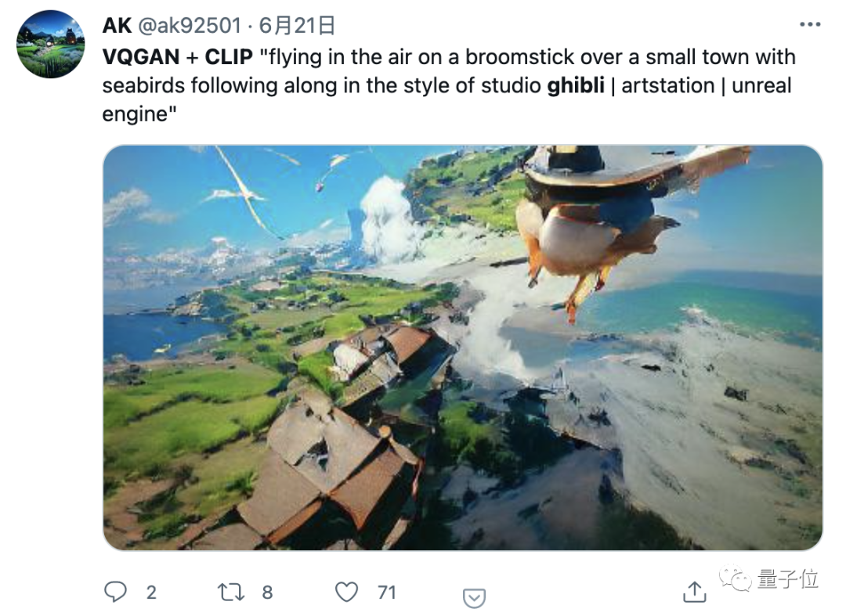Viewport: 846px width, 616px height.
Task: Click the like count 71
Action: [x=387, y=593]
